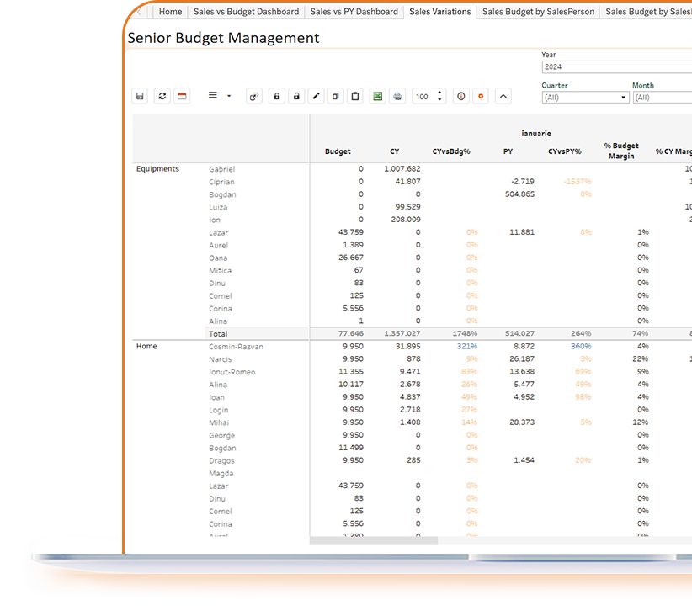
Task: Click the printer icon
Action: pos(397,97)
